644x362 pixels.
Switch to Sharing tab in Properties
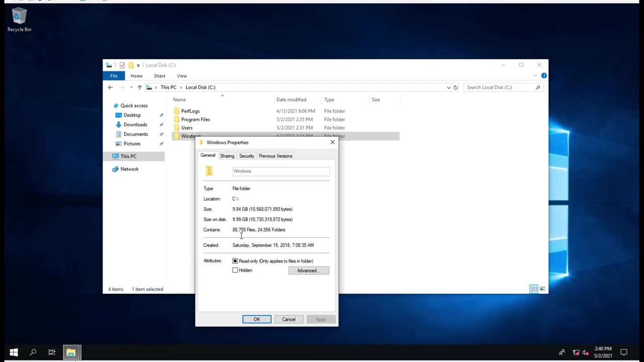pos(227,156)
